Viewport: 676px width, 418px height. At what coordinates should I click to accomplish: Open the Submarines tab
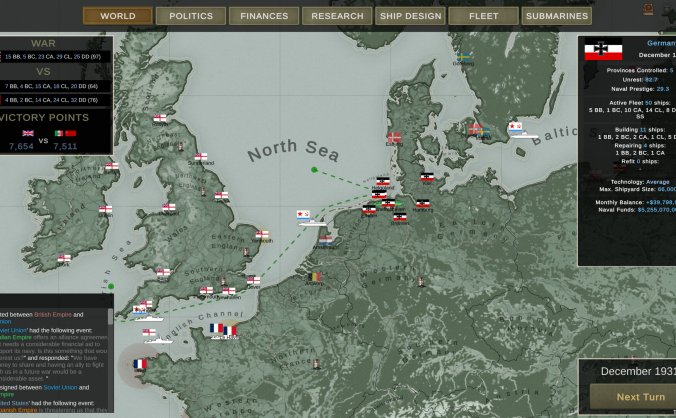[556, 16]
